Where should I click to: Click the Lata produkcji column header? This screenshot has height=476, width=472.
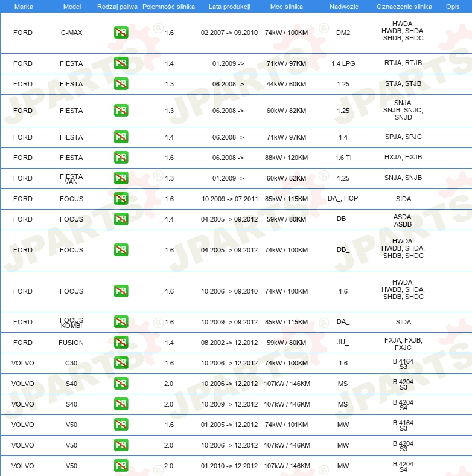point(229,7)
